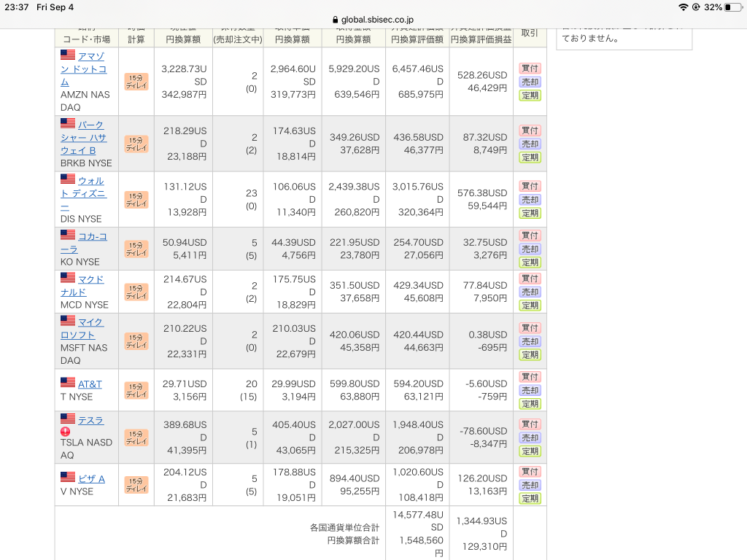Click the 買付 buy button for MSFT

[x=530, y=328]
